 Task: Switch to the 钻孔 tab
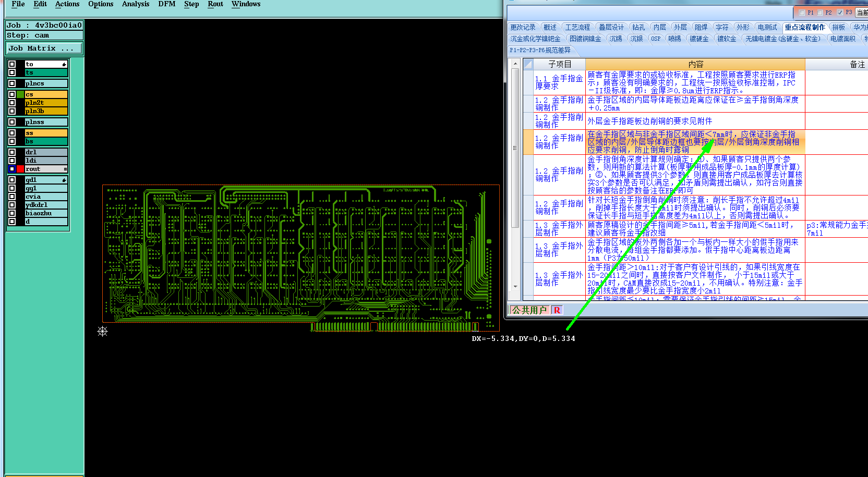coord(638,27)
